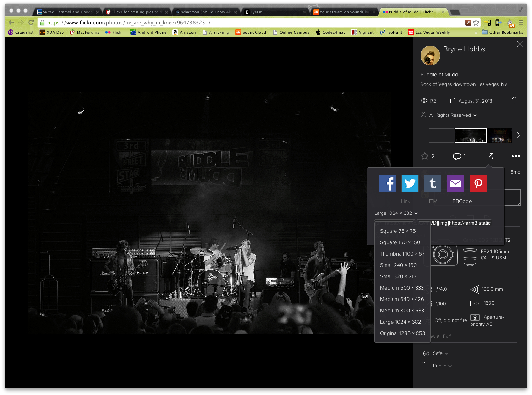Screen dimensions: 532x395
Task: Click the unlock permissions icon near the date
Action: click(x=516, y=100)
